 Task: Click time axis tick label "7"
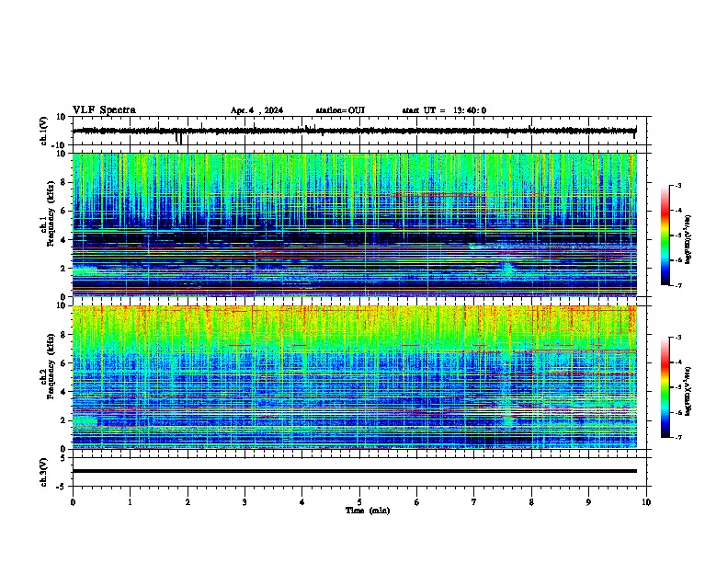(x=474, y=502)
